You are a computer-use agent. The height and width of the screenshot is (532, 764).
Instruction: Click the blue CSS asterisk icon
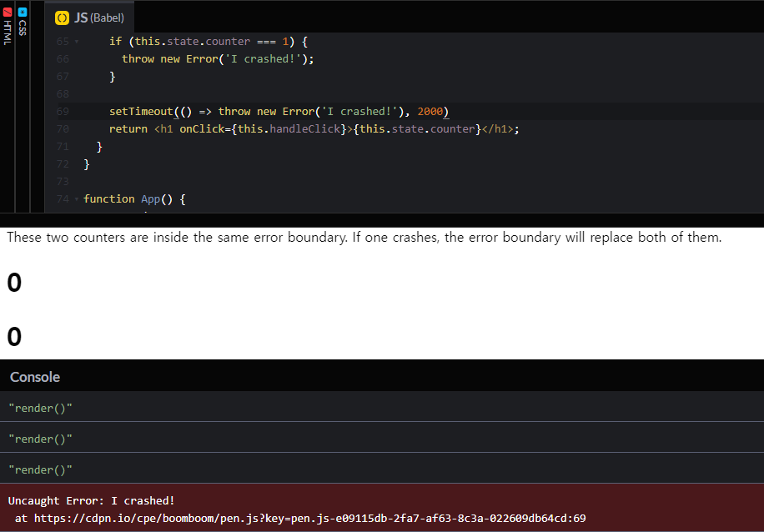point(23,13)
